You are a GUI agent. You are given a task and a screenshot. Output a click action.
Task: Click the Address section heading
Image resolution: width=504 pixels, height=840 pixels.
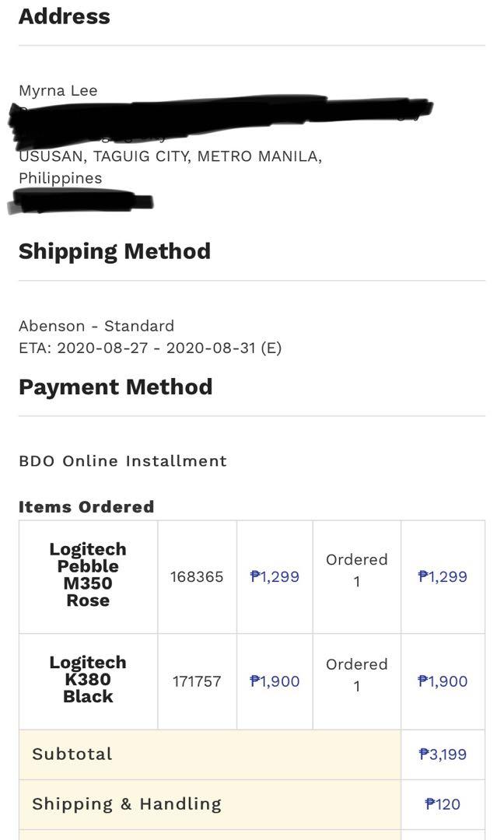[65, 16]
